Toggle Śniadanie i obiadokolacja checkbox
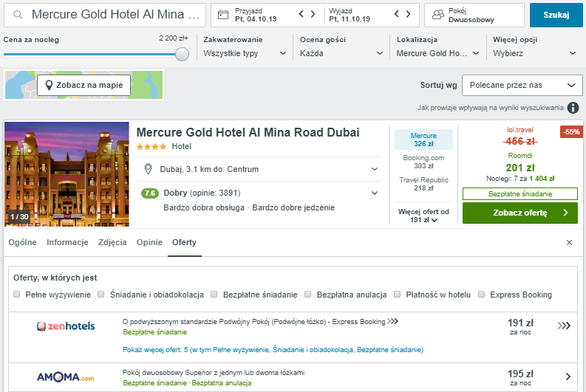The width and height of the screenshot is (586, 392). (101, 295)
